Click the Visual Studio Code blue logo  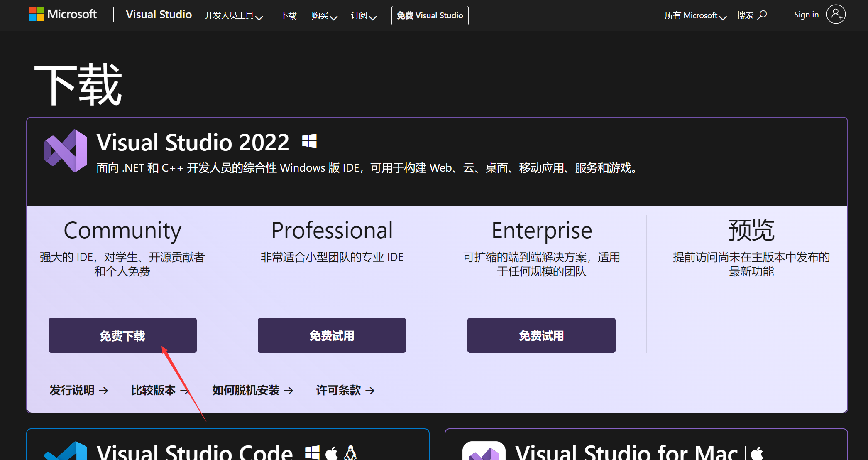(66, 451)
